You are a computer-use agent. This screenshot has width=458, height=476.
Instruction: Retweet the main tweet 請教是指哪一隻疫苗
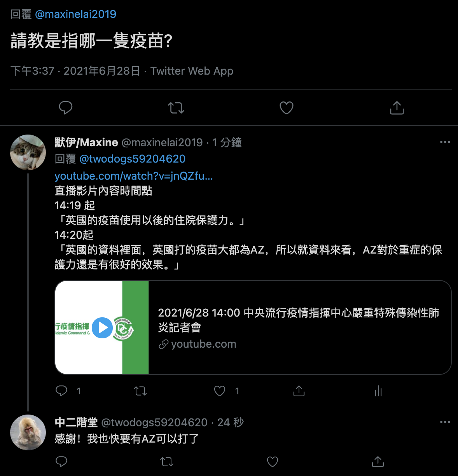[176, 108]
